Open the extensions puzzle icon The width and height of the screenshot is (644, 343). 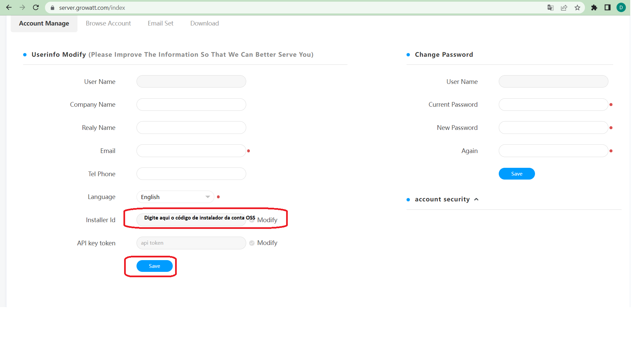pos(594,8)
